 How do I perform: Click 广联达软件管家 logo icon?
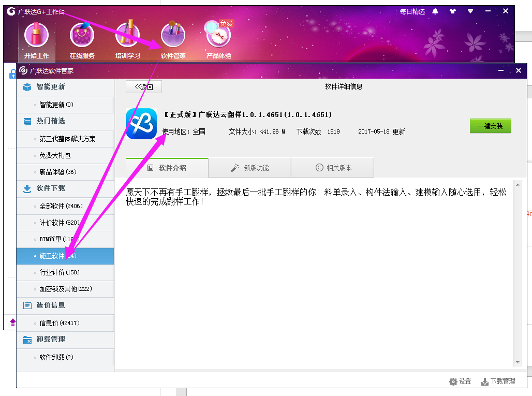pyautogui.click(x=23, y=70)
